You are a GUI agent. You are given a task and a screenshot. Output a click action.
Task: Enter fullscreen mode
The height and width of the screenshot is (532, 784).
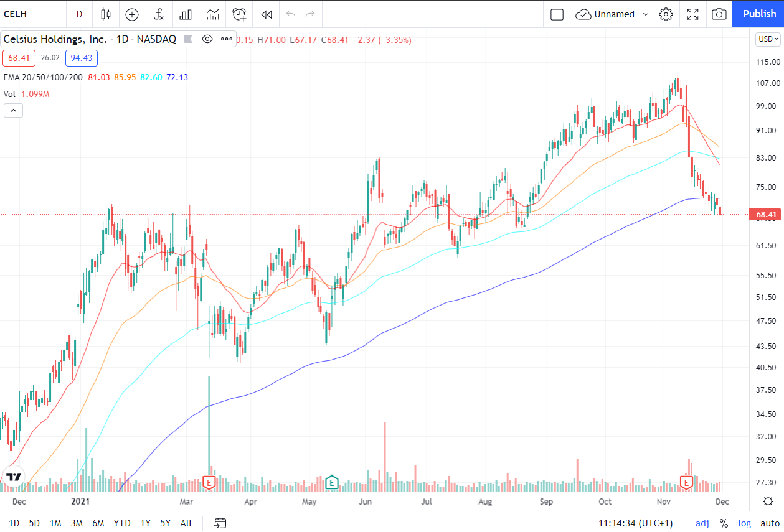click(x=692, y=14)
